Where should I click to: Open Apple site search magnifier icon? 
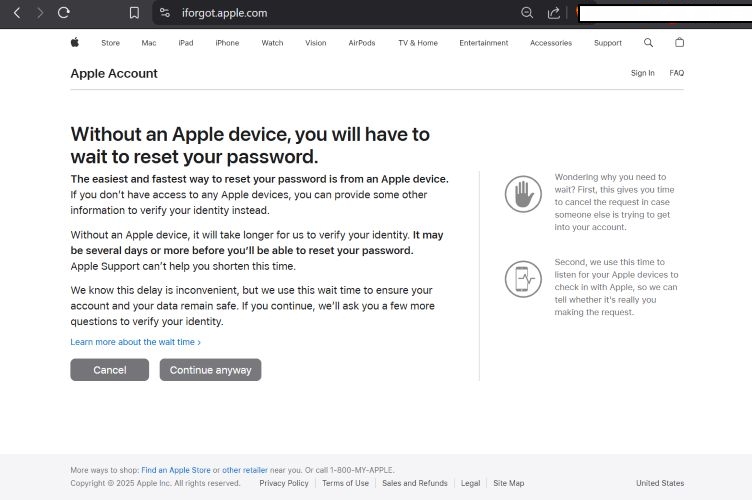(x=648, y=43)
